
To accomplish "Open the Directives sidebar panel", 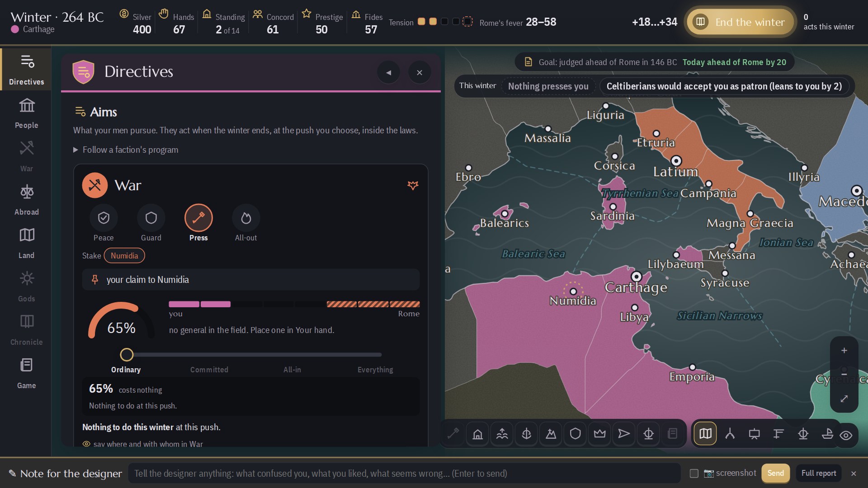I will pyautogui.click(x=26, y=69).
